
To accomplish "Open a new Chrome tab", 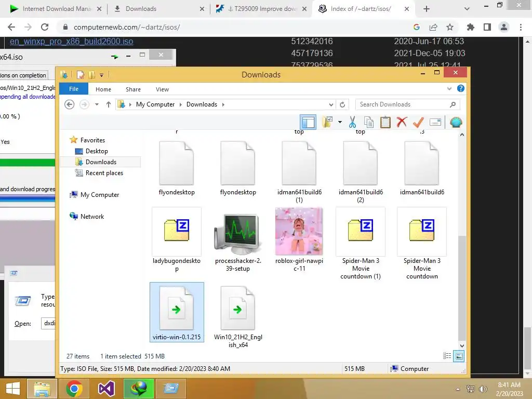I will tap(427, 9).
